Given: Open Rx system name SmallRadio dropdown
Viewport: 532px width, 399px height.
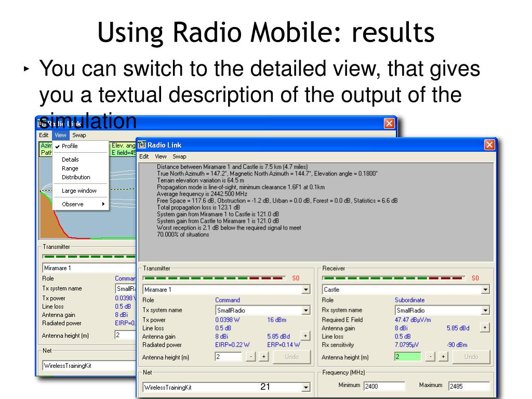Looking at the screenshot, I should point(486,310).
